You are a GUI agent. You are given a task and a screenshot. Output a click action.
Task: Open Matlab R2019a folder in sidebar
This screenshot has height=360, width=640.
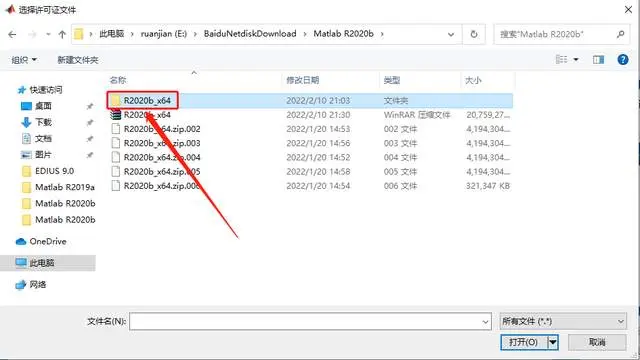58,187
